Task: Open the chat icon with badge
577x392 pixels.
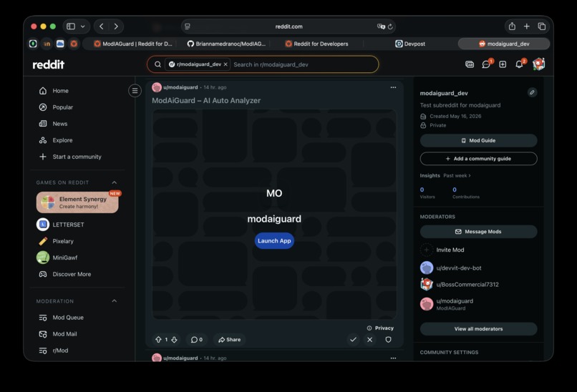Action: 486,64
